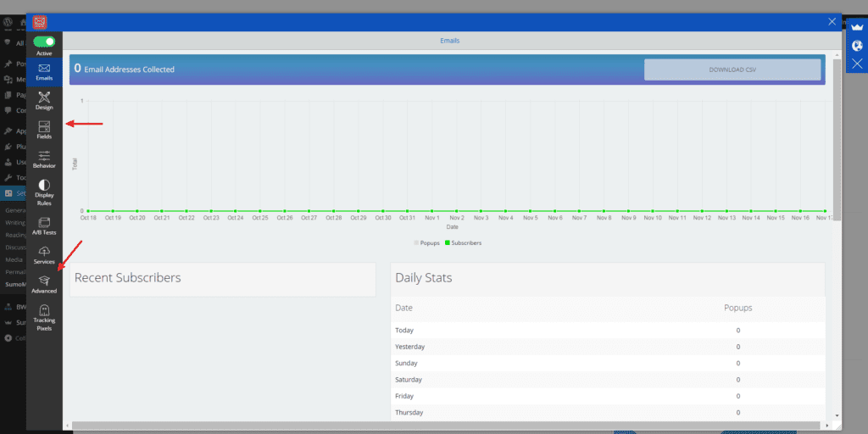
Task: Click the Emails header title
Action: point(449,41)
